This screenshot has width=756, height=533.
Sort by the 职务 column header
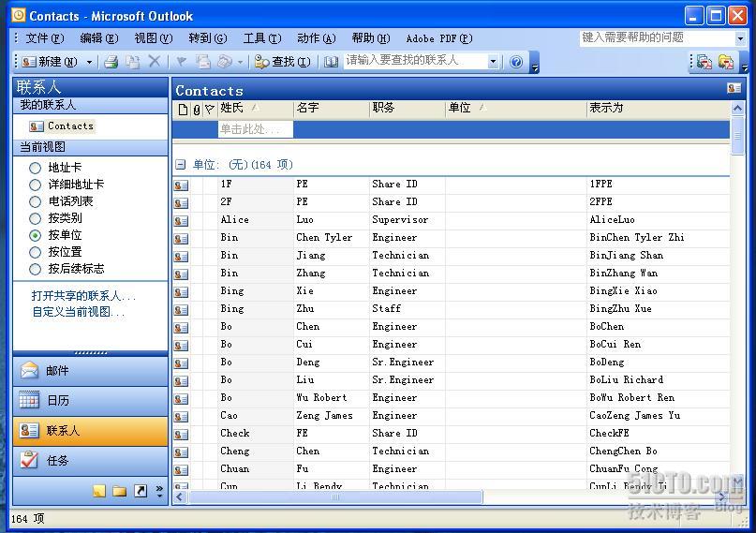tap(408, 108)
